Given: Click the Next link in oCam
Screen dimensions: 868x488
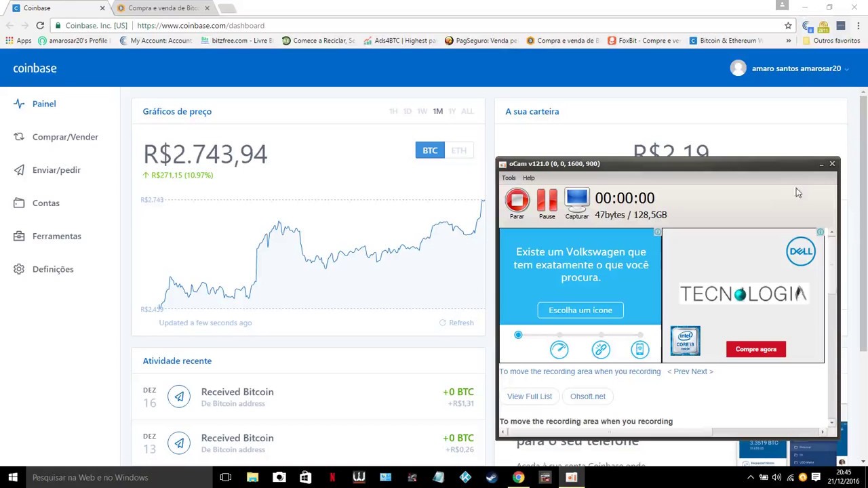Looking at the screenshot, I should [703, 371].
